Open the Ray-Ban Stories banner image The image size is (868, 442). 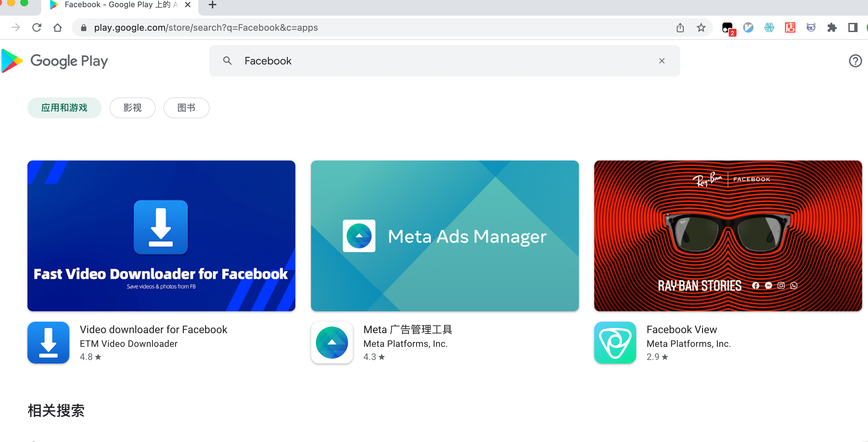[x=728, y=236]
